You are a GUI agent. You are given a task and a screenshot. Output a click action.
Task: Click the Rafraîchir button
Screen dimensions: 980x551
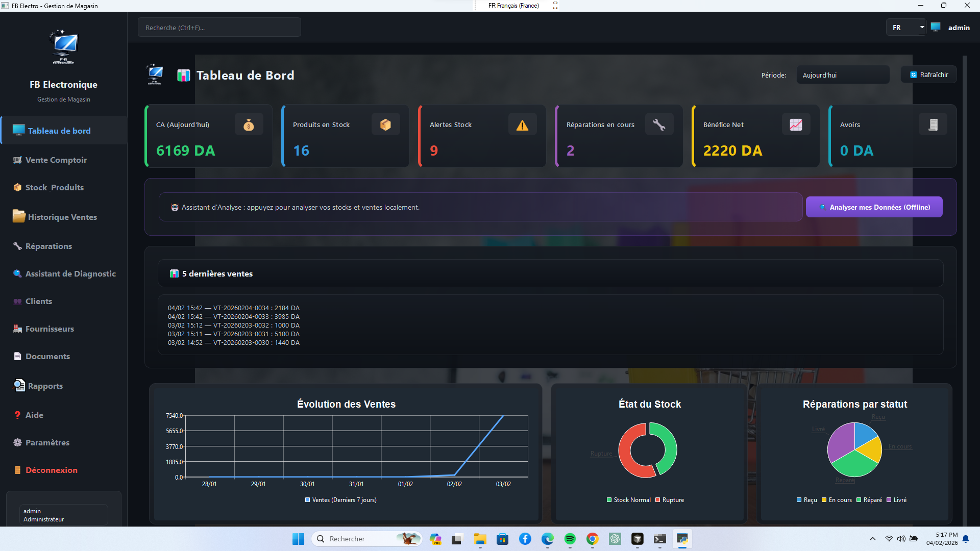928,74
